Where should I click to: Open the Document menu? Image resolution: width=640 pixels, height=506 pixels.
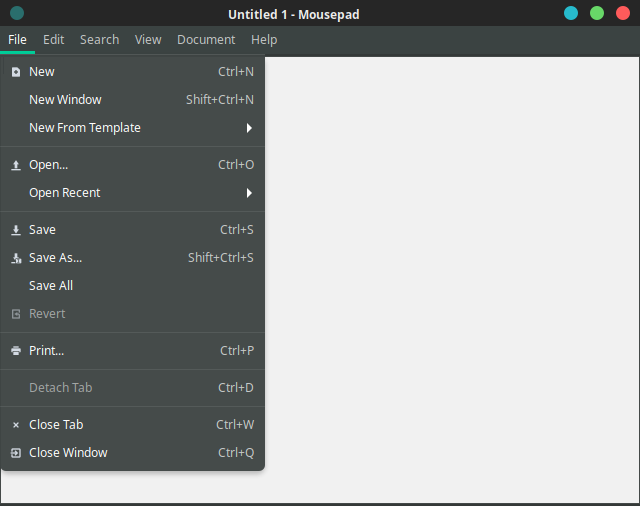click(x=206, y=40)
